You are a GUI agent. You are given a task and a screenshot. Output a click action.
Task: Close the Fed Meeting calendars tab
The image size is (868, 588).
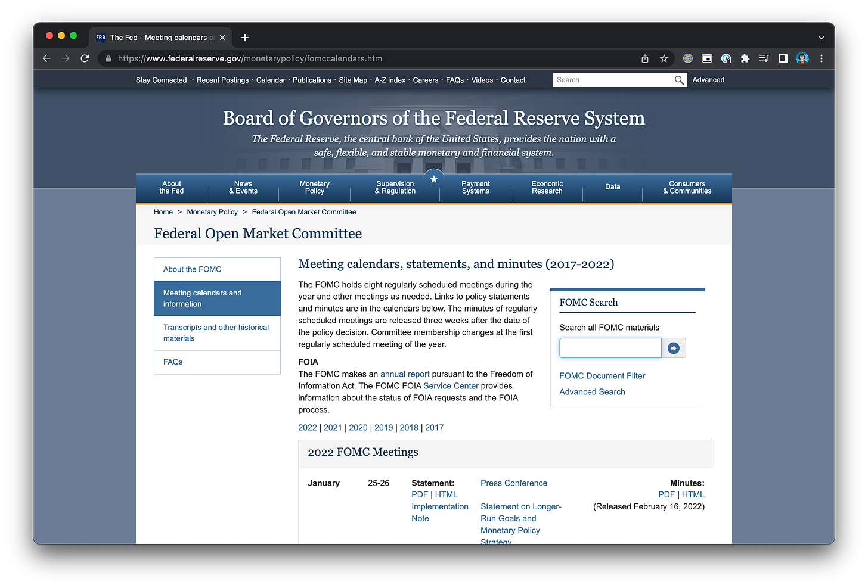[222, 38]
